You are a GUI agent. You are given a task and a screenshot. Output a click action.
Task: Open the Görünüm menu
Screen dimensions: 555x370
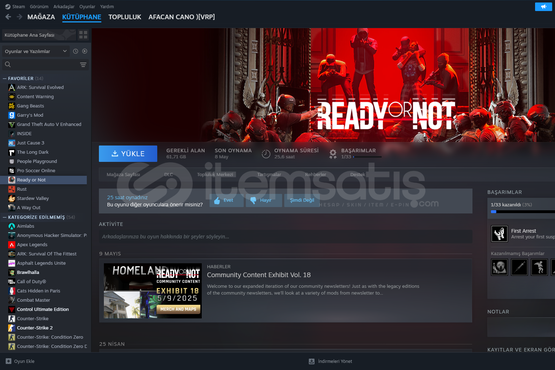(x=39, y=6)
